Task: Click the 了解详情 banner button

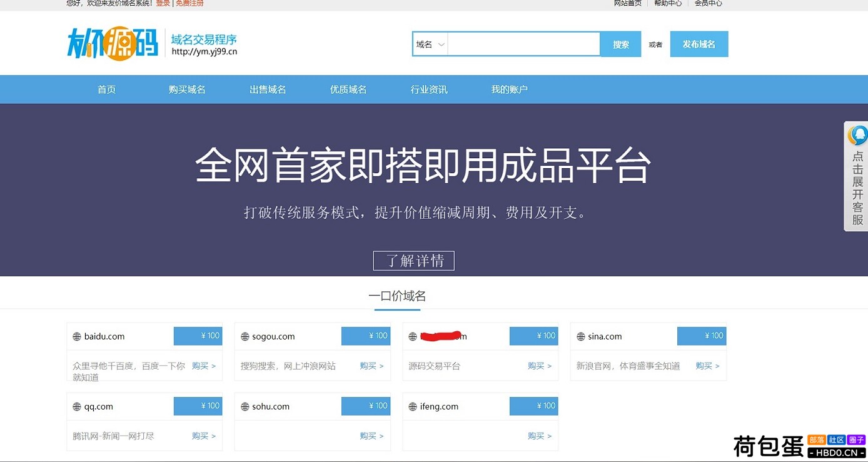Action: click(x=414, y=261)
